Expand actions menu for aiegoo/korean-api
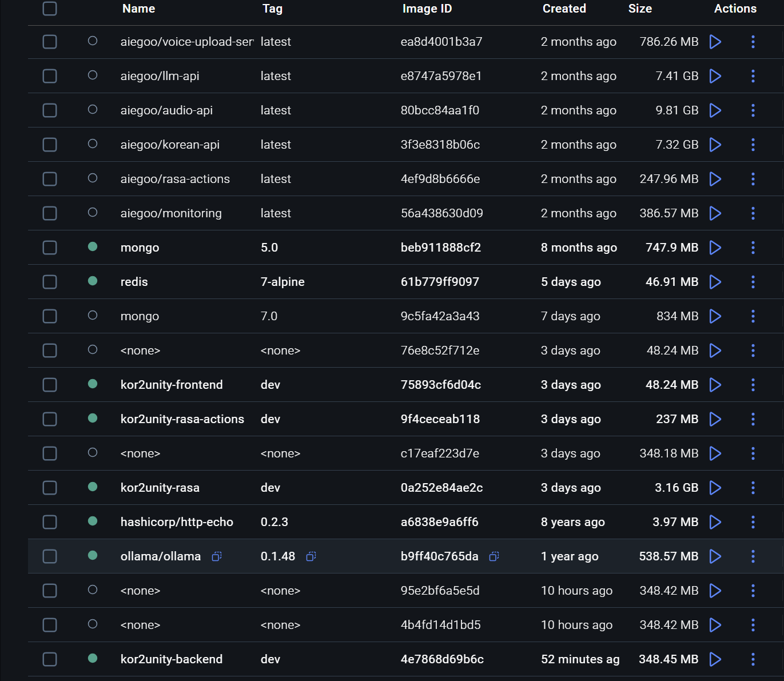Screen dimensions: 784x681 (x=753, y=145)
